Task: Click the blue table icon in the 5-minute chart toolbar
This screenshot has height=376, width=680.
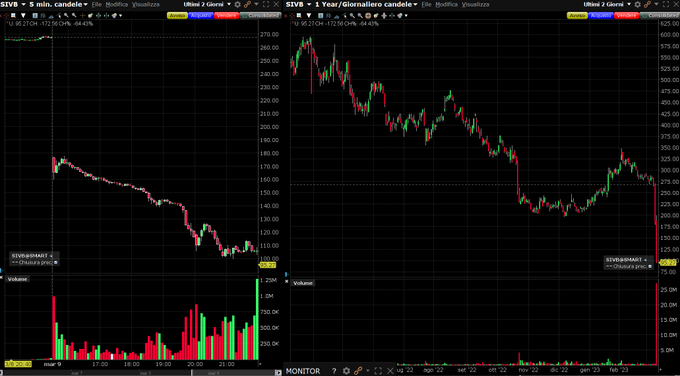Action: click(x=35, y=16)
